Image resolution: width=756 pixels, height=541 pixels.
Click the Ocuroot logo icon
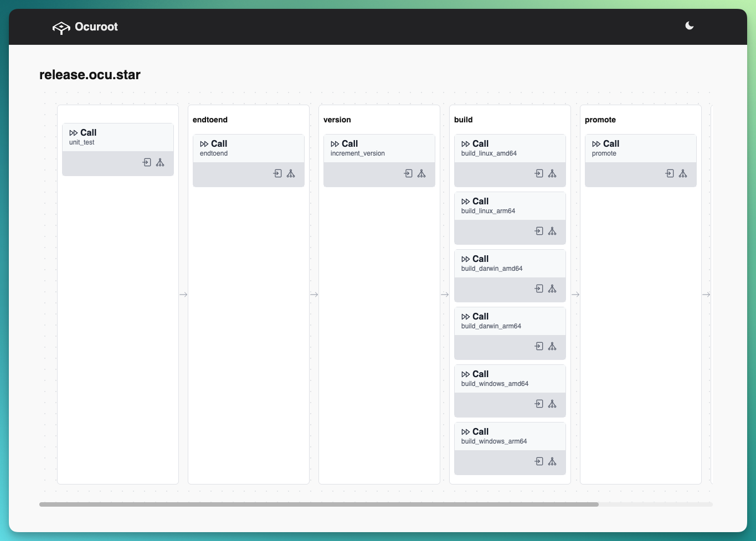click(61, 27)
